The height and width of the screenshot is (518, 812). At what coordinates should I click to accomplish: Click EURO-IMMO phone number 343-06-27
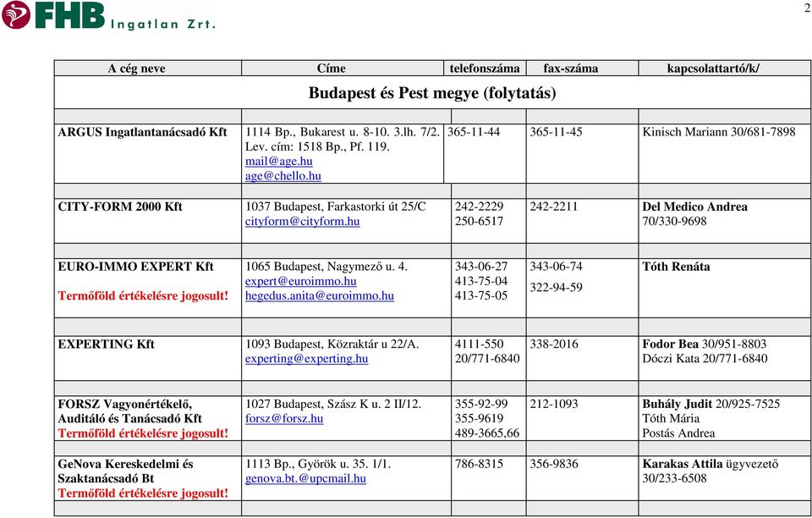click(x=481, y=267)
